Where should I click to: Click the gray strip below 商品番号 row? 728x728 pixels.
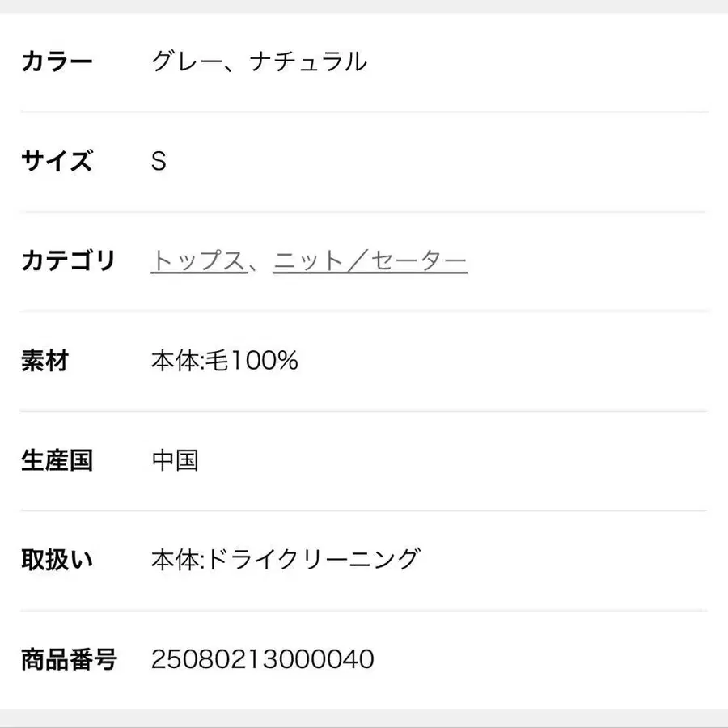364,718
